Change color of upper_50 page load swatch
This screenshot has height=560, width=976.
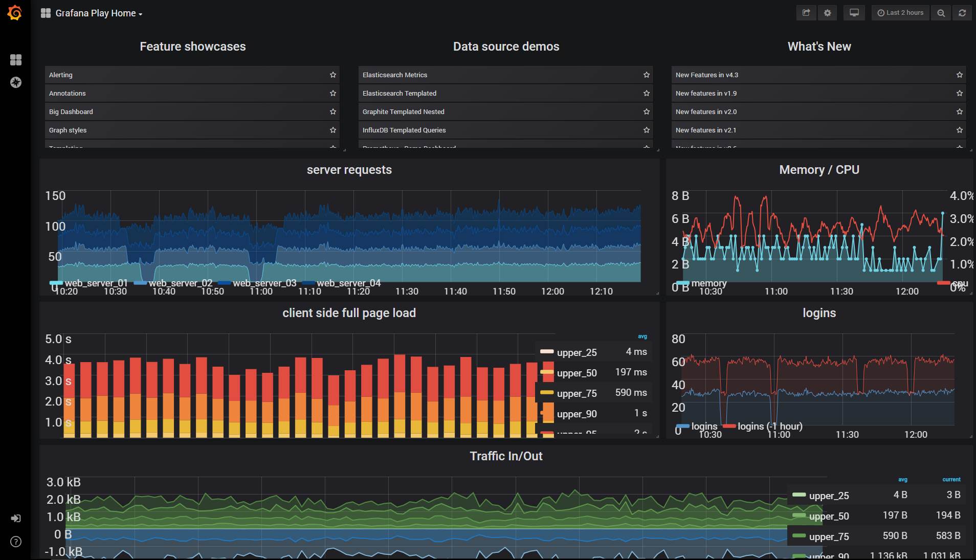click(547, 372)
